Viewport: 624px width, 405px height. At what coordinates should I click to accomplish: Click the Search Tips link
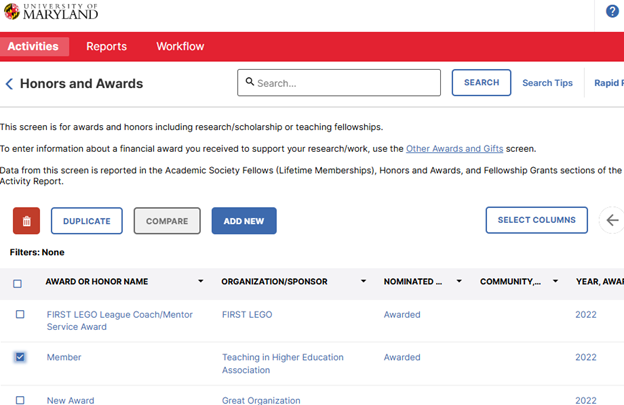click(x=547, y=83)
